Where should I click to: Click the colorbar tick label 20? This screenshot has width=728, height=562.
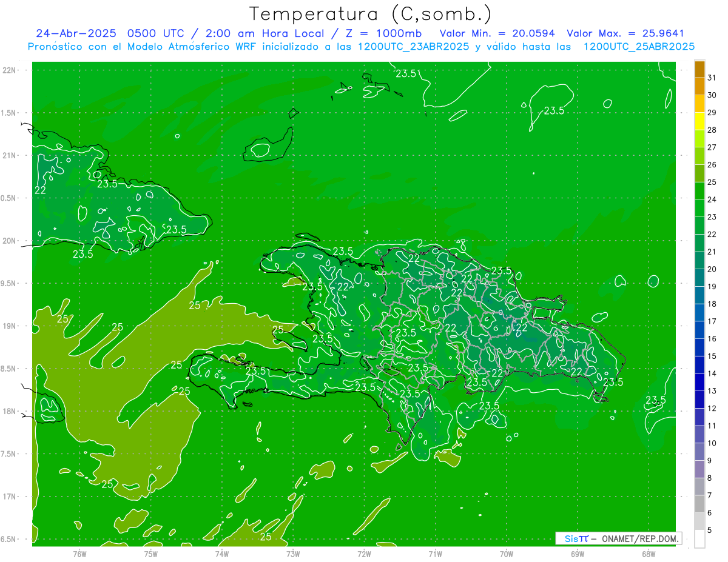point(712,269)
